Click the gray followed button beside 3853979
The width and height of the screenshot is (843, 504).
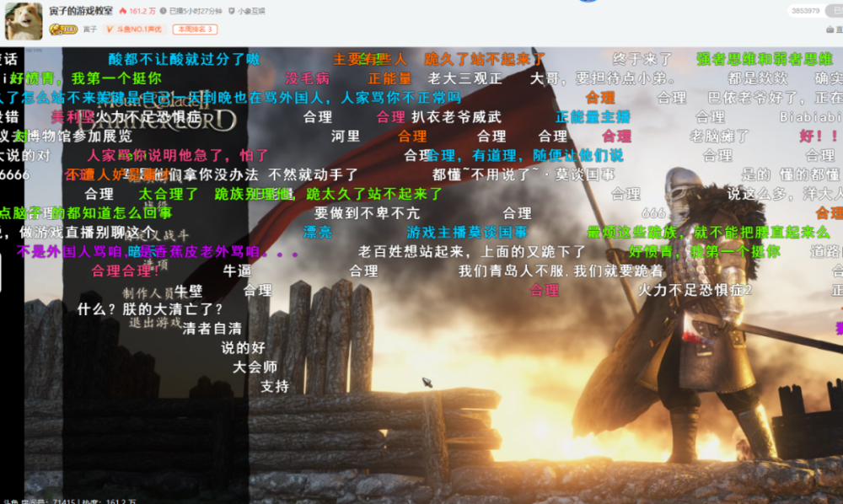(x=835, y=11)
